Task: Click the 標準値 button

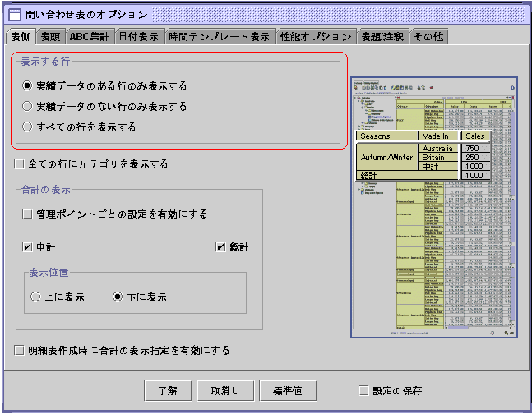Action: pos(288,390)
